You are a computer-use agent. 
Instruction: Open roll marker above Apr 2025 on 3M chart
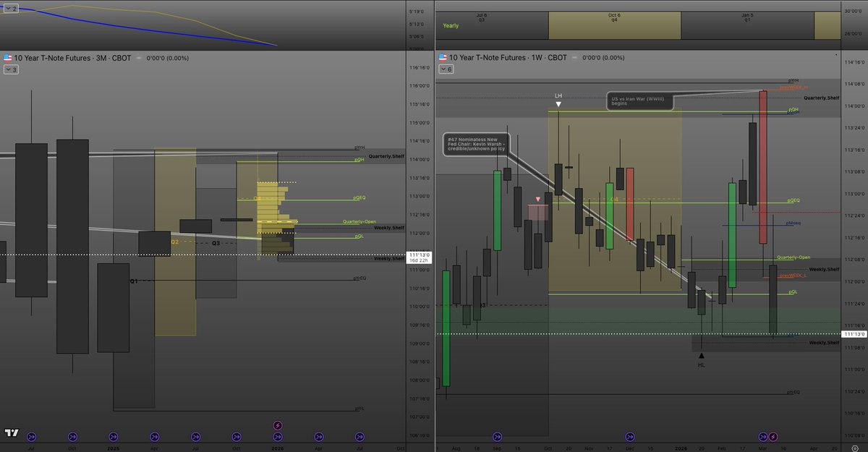154,437
